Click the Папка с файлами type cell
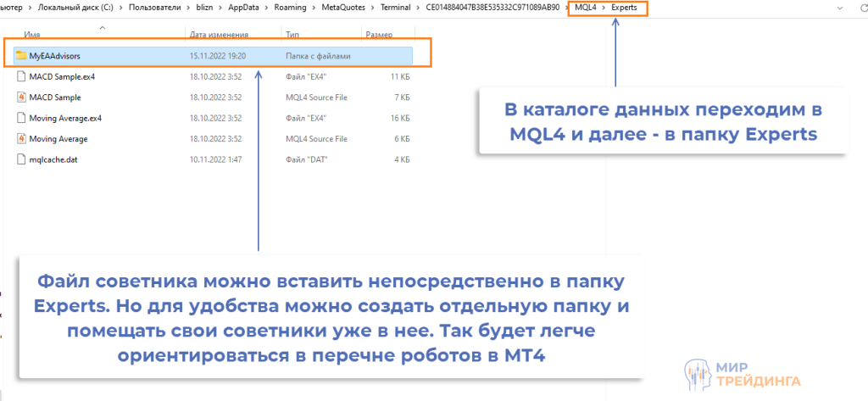The width and height of the screenshot is (868, 401). [x=318, y=56]
